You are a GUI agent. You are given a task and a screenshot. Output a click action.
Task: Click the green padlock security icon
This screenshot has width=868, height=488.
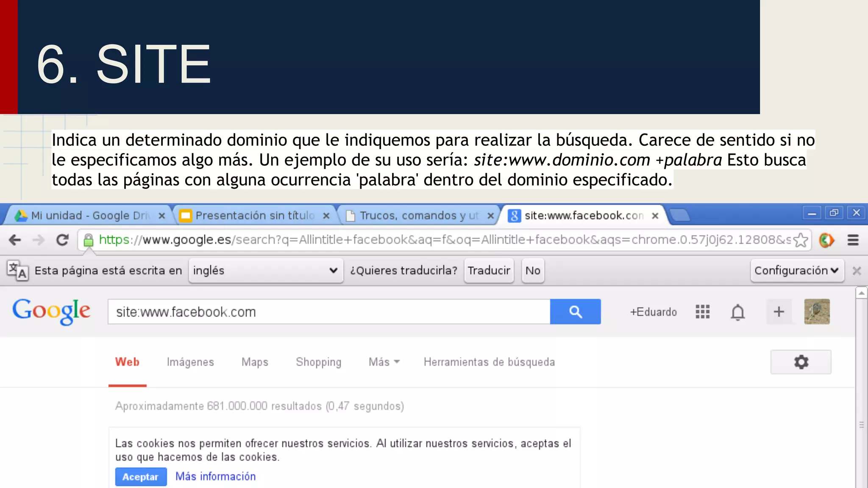[x=89, y=240]
